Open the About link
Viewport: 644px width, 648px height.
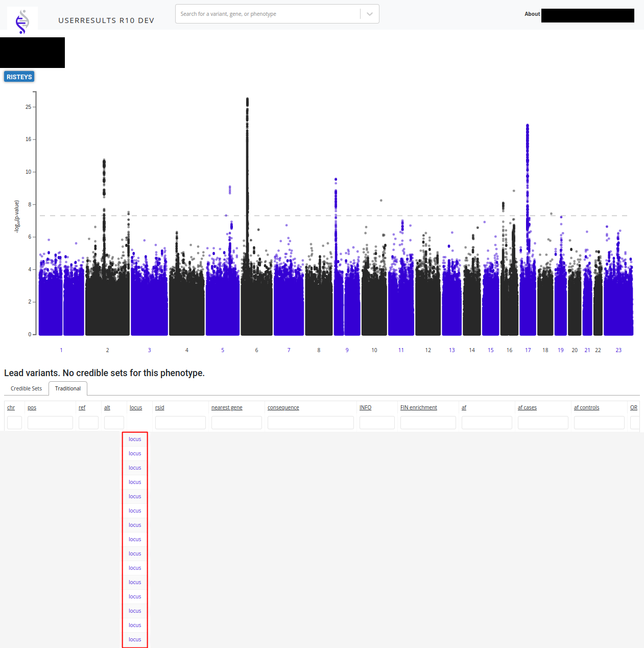click(532, 14)
